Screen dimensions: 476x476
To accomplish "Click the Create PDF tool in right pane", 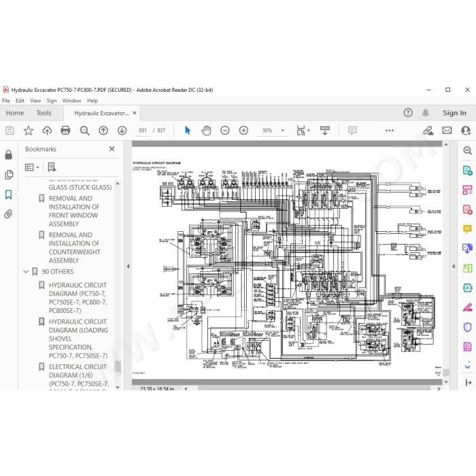I will pyautogui.click(x=468, y=209).
